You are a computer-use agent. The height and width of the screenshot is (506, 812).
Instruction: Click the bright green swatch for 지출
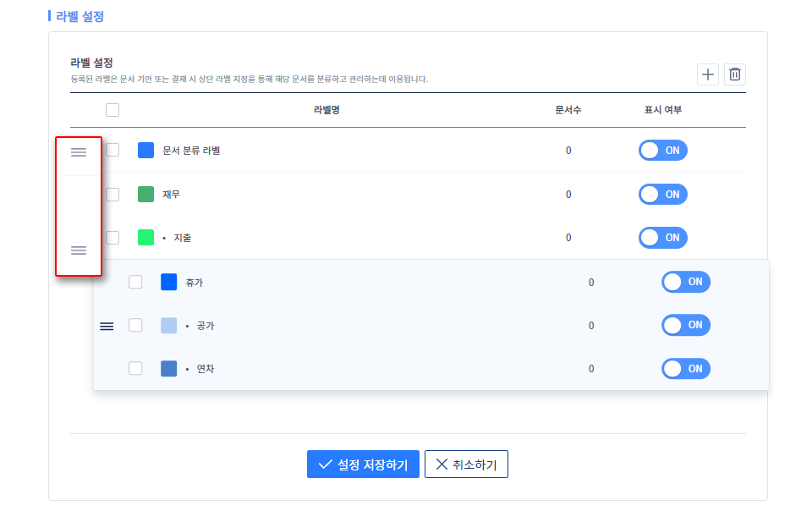pyautogui.click(x=146, y=237)
